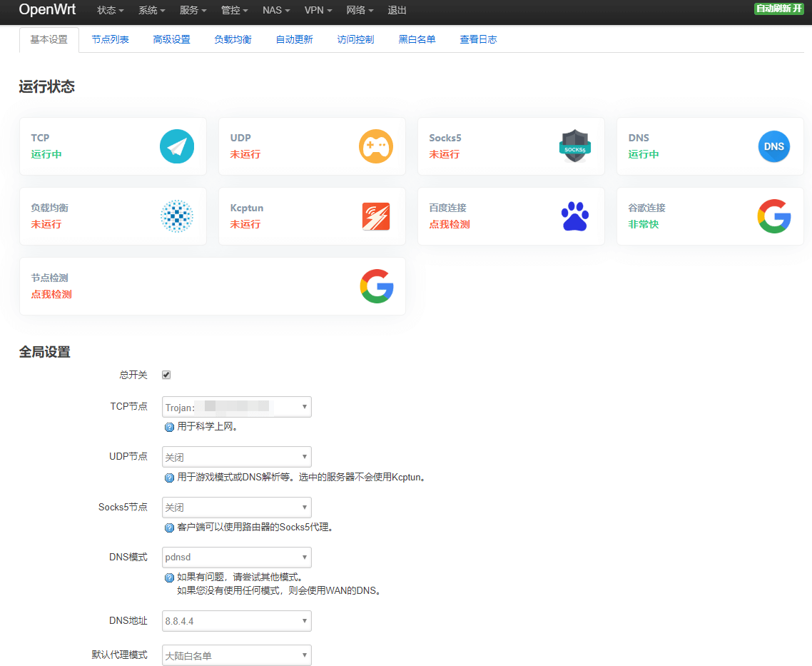Viewport: 812px width, 666px height.
Task: Click 退出 to log out
Action: (397, 11)
